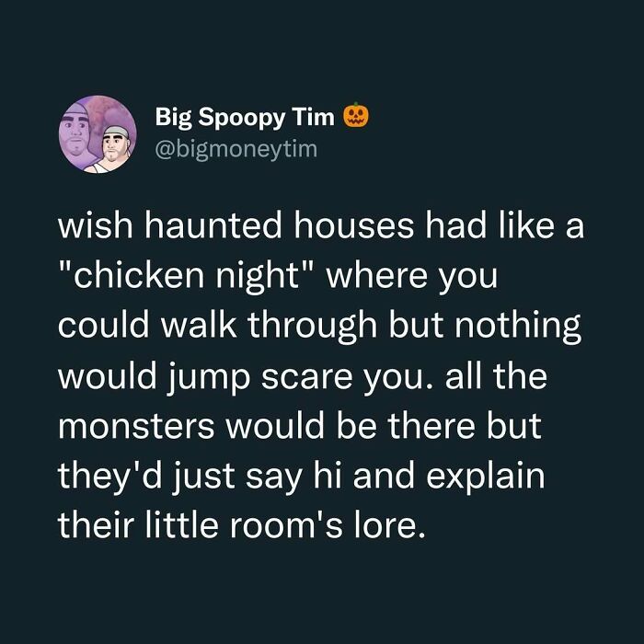
Task: Select the word "nothing" in the tweet
Action: 518,328
